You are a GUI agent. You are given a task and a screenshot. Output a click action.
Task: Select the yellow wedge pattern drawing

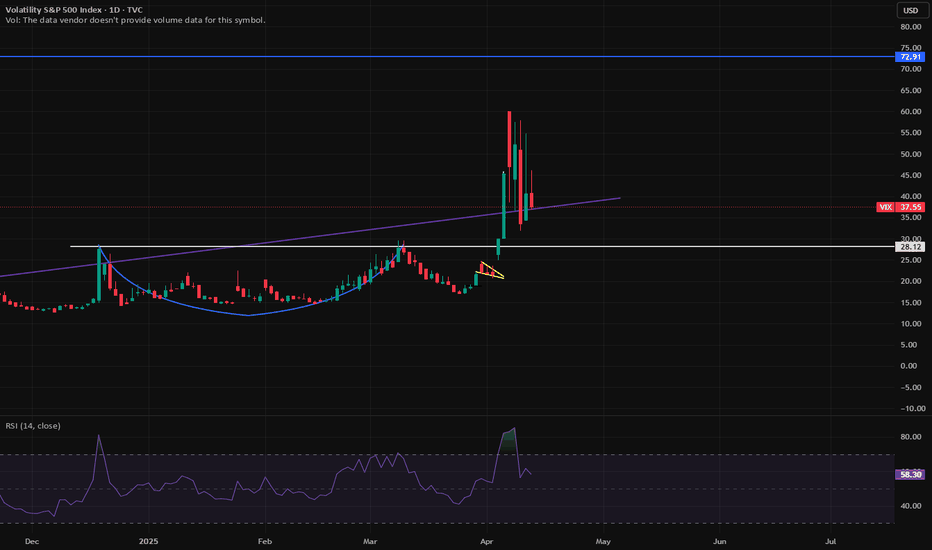[x=490, y=271]
